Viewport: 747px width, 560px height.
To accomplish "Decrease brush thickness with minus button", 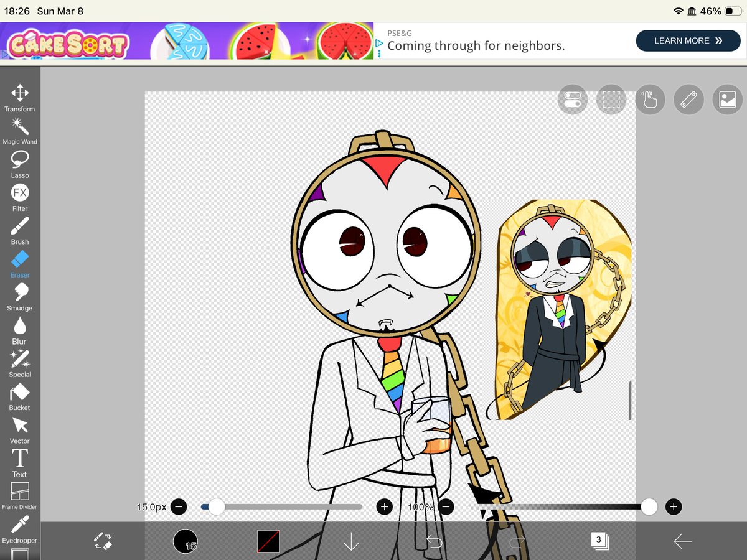I will (x=179, y=506).
